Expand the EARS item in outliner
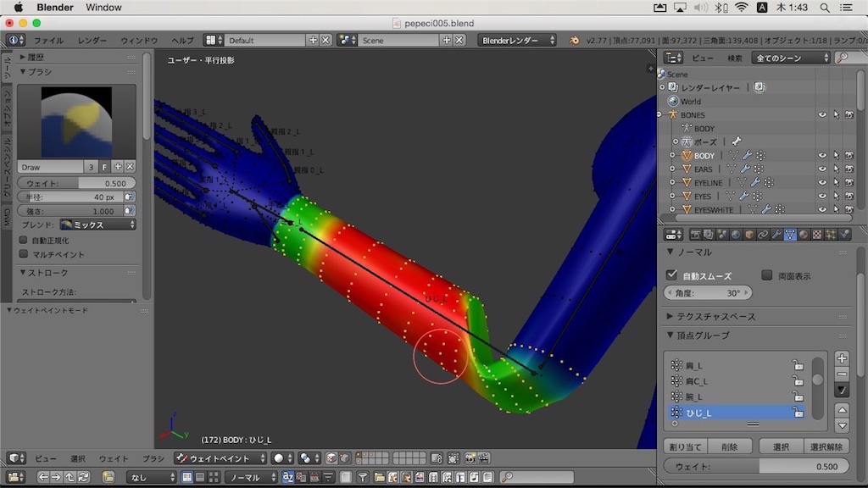 (x=672, y=169)
